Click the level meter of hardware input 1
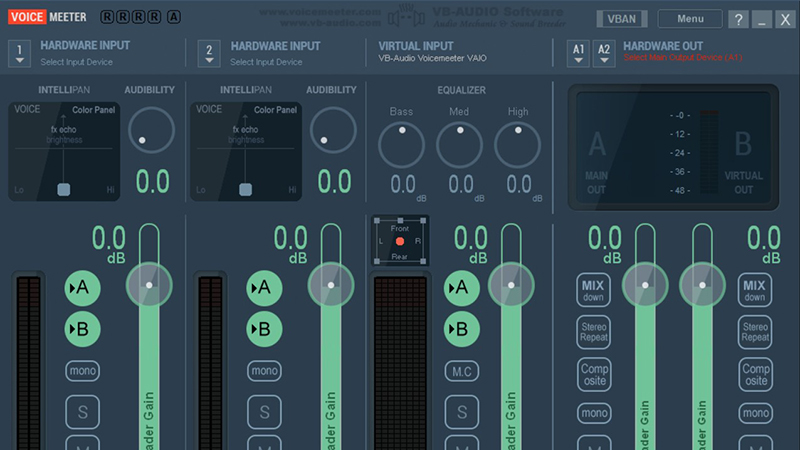The image size is (800, 450). (28, 362)
